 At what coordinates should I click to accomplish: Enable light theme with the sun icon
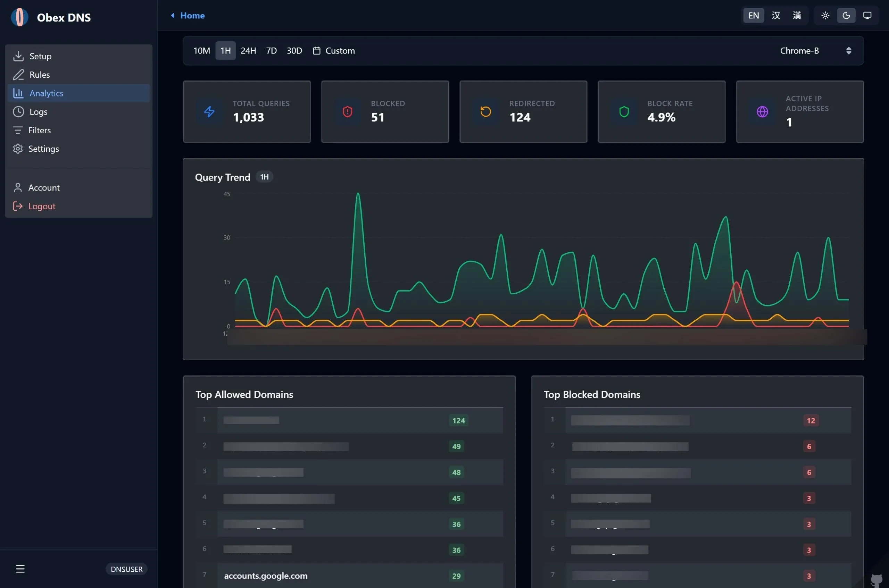coord(825,15)
